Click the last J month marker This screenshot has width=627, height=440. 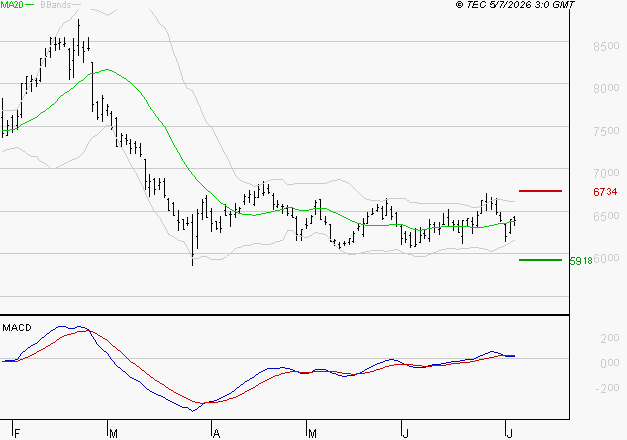pyautogui.click(x=509, y=433)
